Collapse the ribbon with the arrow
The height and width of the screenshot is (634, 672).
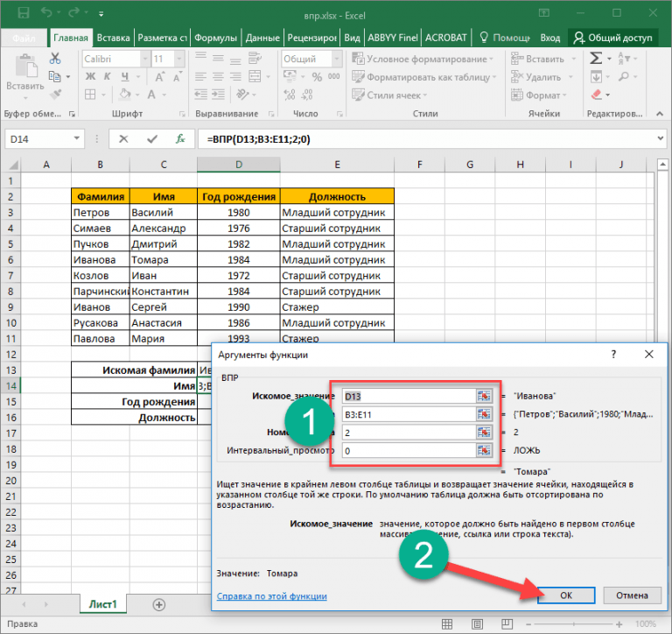coord(660,114)
